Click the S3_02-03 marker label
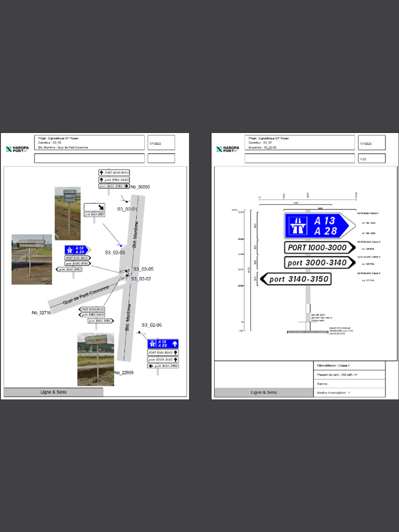This screenshot has height=532, width=399. pyautogui.click(x=115, y=252)
